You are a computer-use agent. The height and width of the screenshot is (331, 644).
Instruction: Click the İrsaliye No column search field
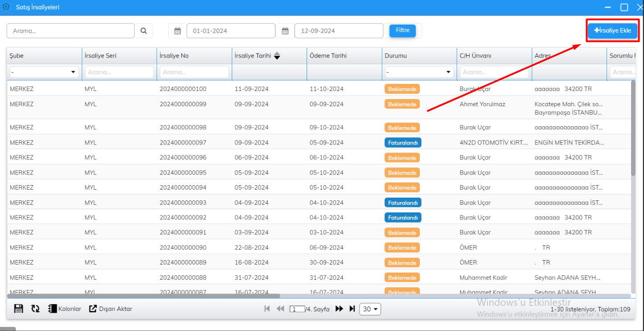pyautogui.click(x=194, y=72)
